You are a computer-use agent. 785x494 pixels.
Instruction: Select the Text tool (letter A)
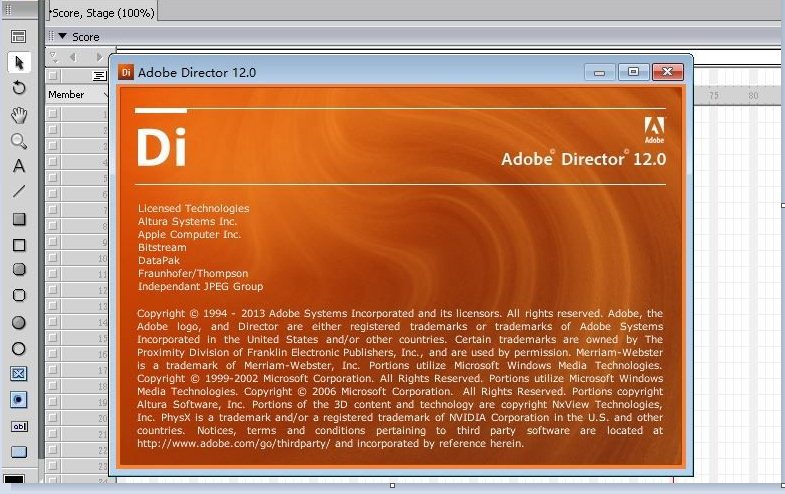click(19, 166)
